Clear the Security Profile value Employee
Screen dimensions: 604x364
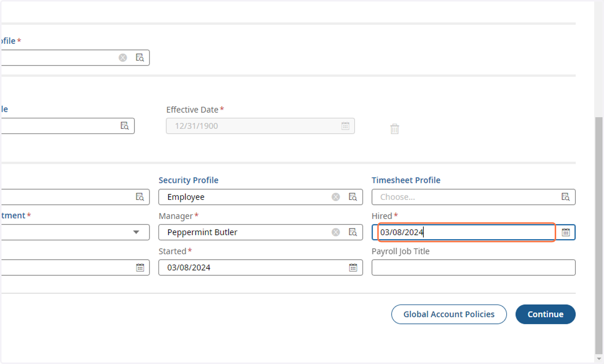tap(336, 197)
